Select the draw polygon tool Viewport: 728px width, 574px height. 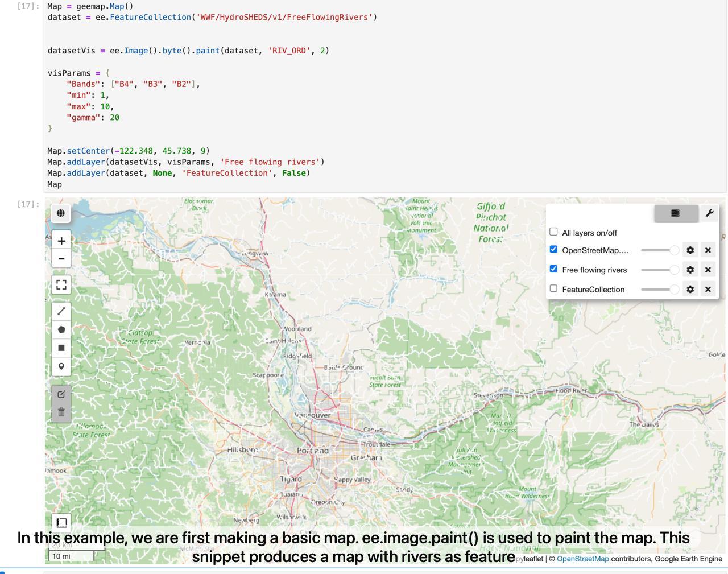pos(61,329)
